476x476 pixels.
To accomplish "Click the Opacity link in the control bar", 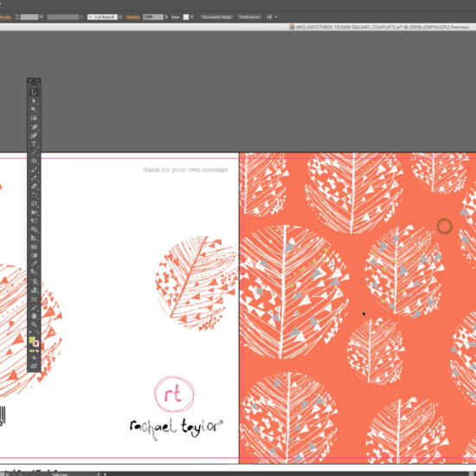I will [x=132, y=17].
